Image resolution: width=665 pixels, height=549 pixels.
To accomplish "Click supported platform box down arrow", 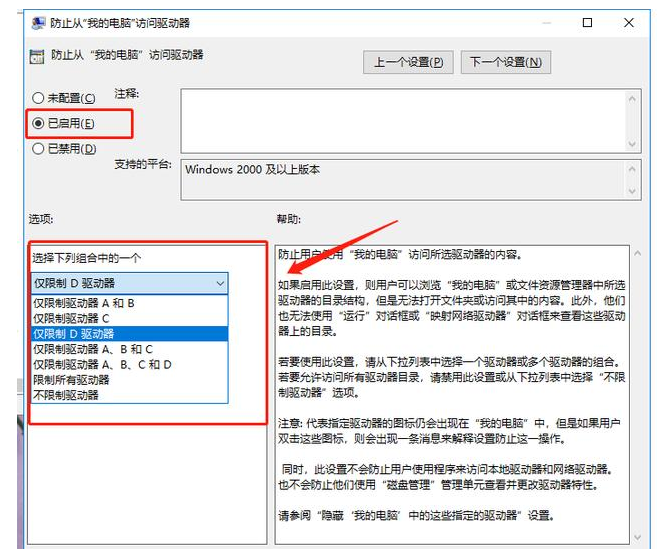I will point(632,191).
